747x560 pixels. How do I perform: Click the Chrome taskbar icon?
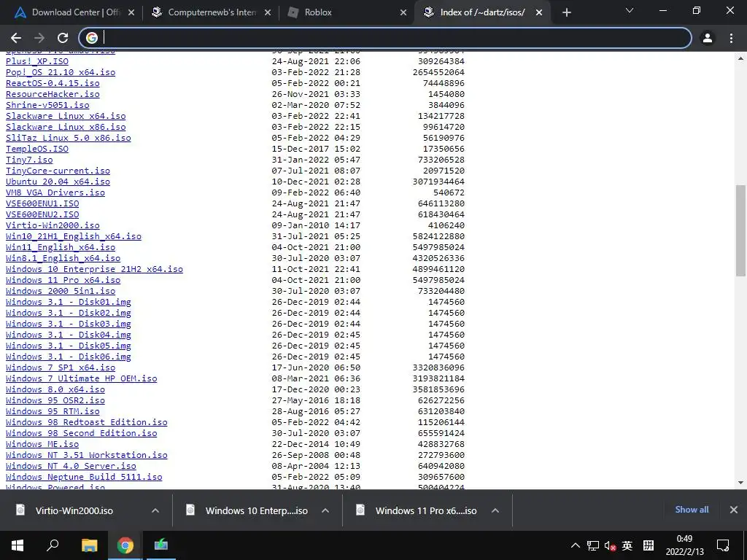125,545
